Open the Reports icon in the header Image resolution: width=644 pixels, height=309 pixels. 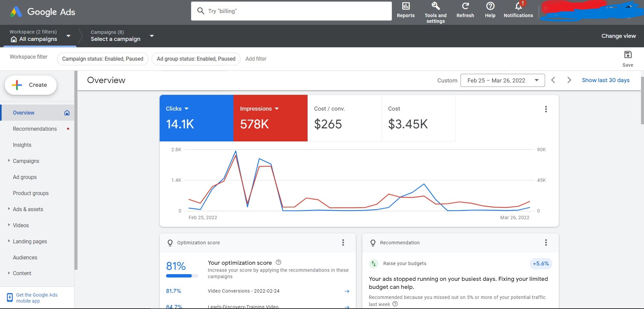point(406,6)
